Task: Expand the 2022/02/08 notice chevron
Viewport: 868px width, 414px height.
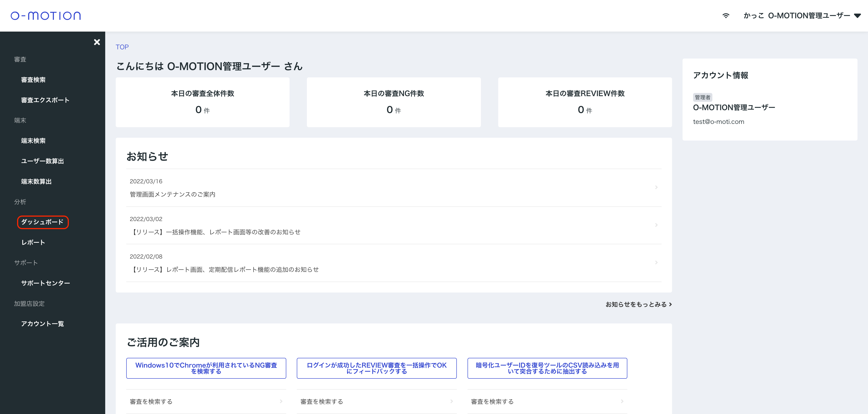Action: (656, 263)
